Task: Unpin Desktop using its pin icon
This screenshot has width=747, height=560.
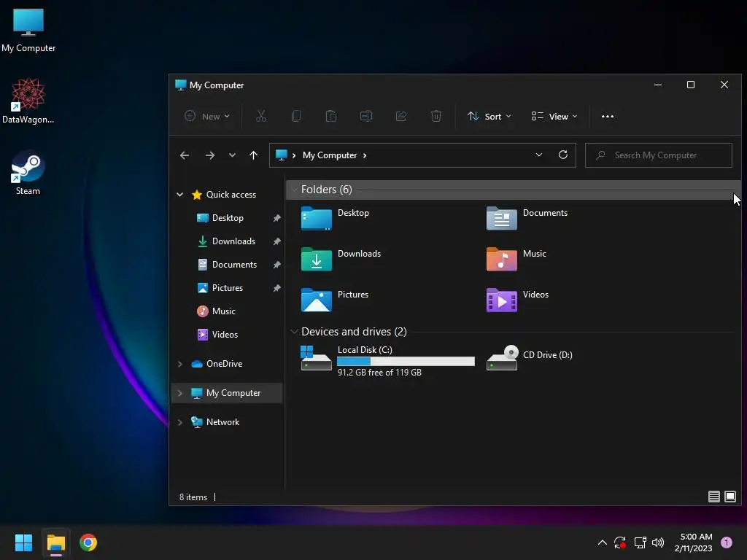Action: 276,217
